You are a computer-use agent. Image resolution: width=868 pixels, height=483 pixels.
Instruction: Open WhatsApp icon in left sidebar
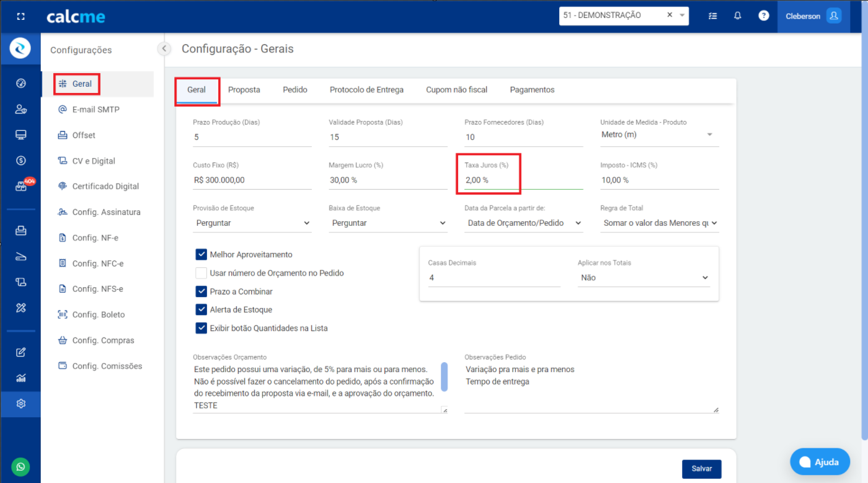pos(20,467)
